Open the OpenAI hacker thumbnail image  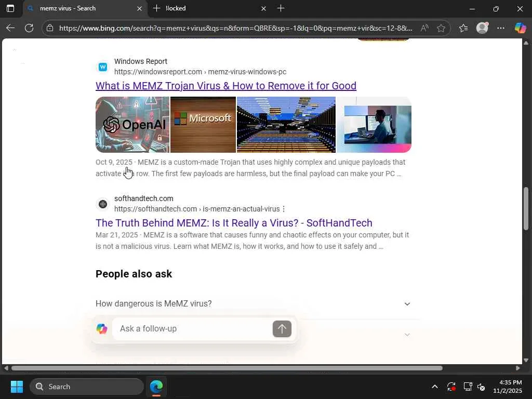132,125
